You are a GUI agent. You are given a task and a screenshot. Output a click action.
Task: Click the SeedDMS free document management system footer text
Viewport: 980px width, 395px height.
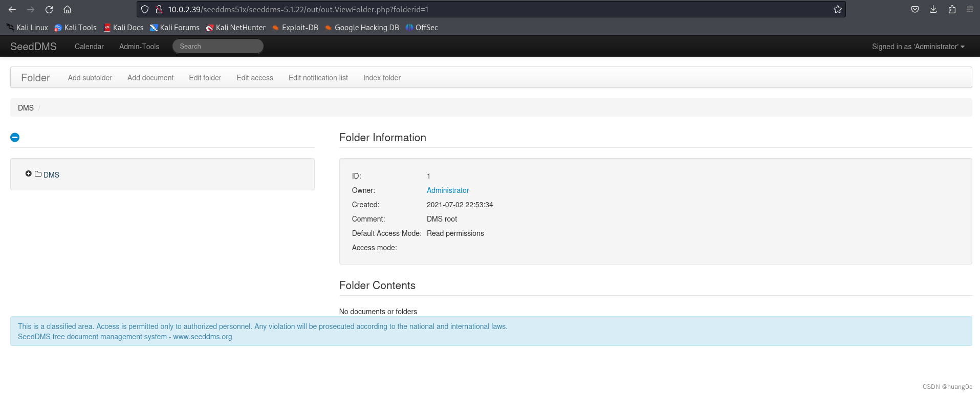click(125, 337)
